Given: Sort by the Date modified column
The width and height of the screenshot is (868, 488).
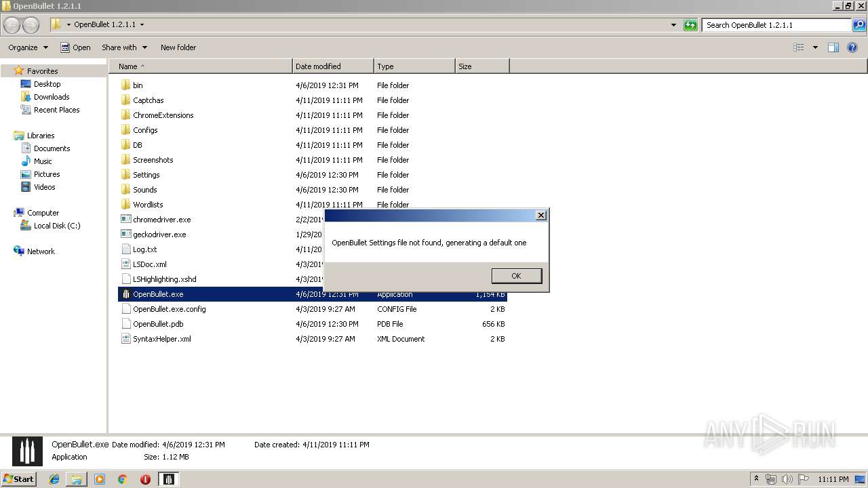Looking at the screenshot, I should pyautogui.click(x=333, y=66).
